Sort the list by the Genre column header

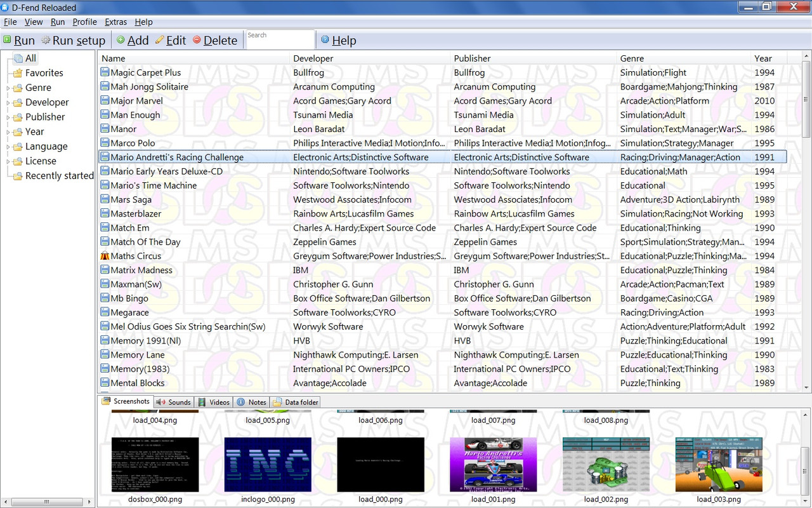coord(684,58)
